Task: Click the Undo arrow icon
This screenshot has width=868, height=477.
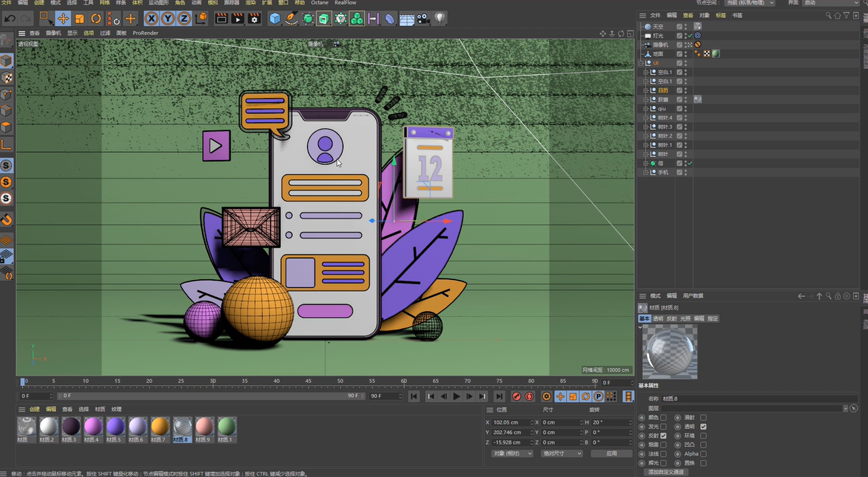Action: (10, 19)
